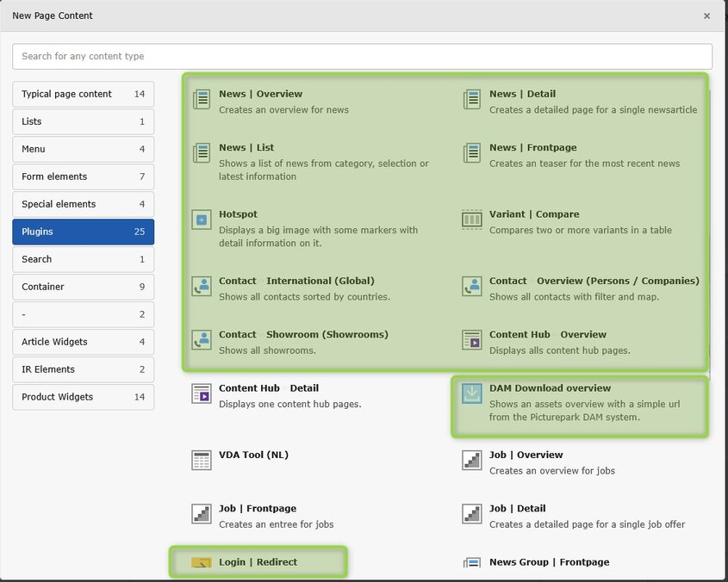Click the Job | Overview icon
Viewport: 728px width, 582px height.
[x=471, y=460]
